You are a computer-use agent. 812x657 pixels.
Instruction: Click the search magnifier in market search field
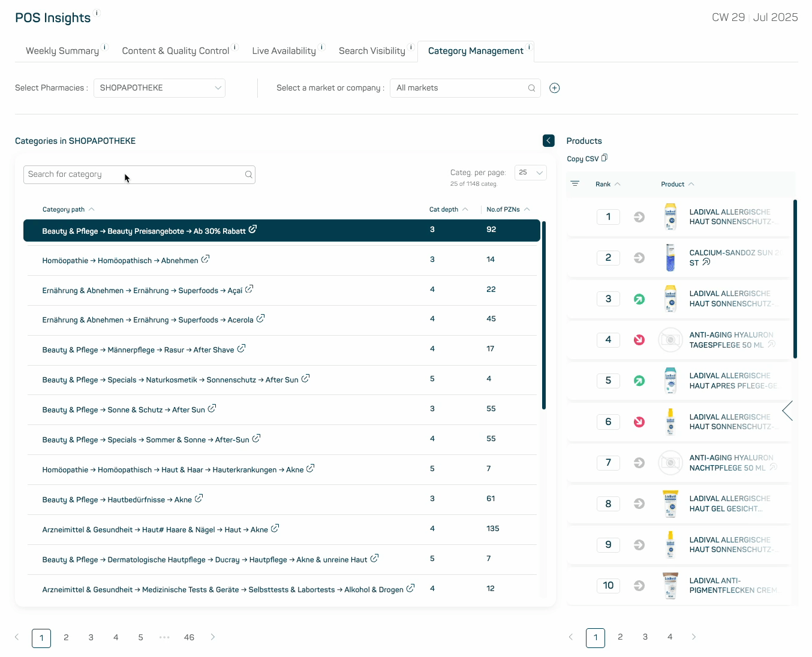(x=531, y=88)
